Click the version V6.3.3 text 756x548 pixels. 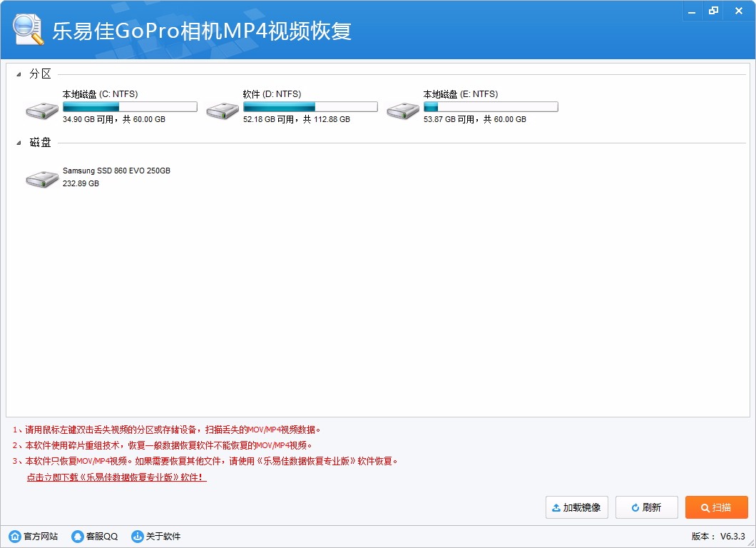coord(732,536)
